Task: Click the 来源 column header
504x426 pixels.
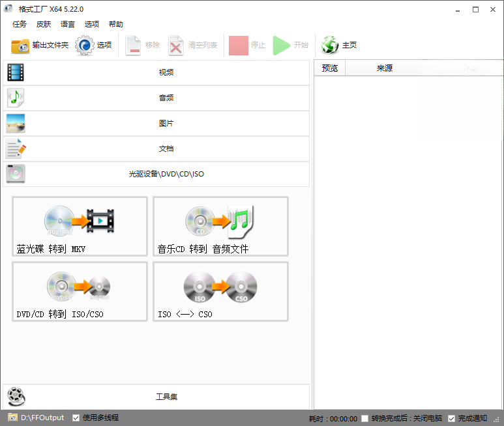Action: [385, 68]
